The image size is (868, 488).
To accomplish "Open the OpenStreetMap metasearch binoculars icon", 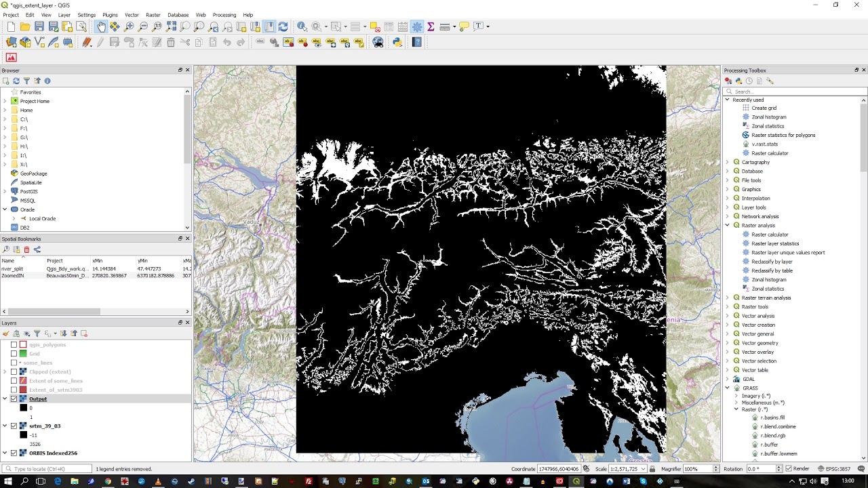I will 378,42.
